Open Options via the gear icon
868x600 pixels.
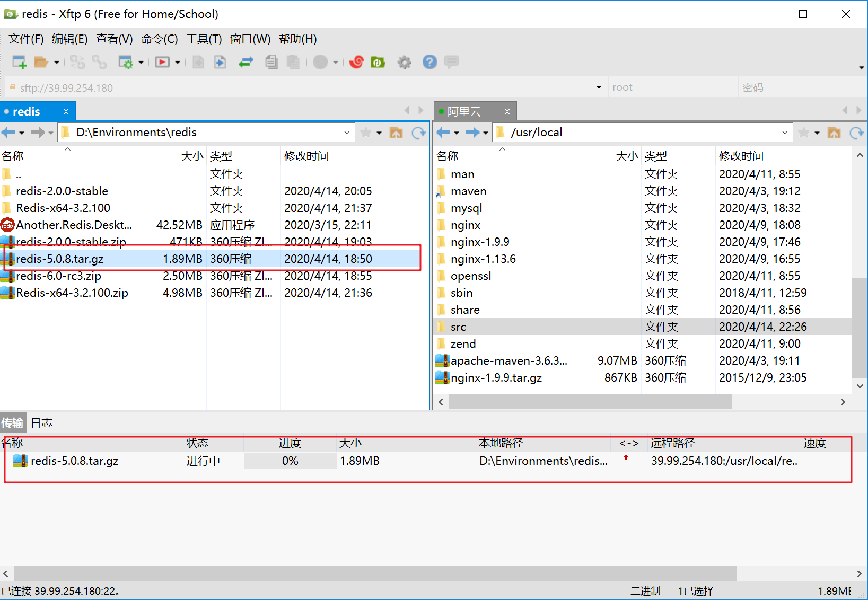[405, 63]
